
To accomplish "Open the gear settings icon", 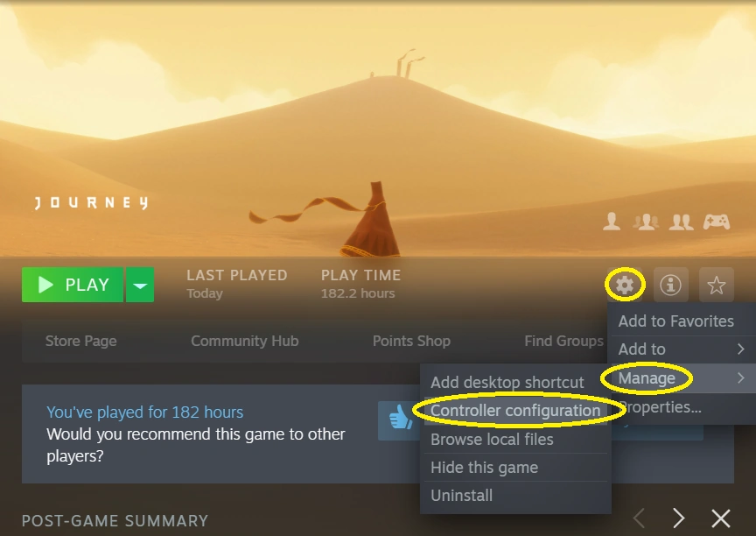I will (625, 285).
